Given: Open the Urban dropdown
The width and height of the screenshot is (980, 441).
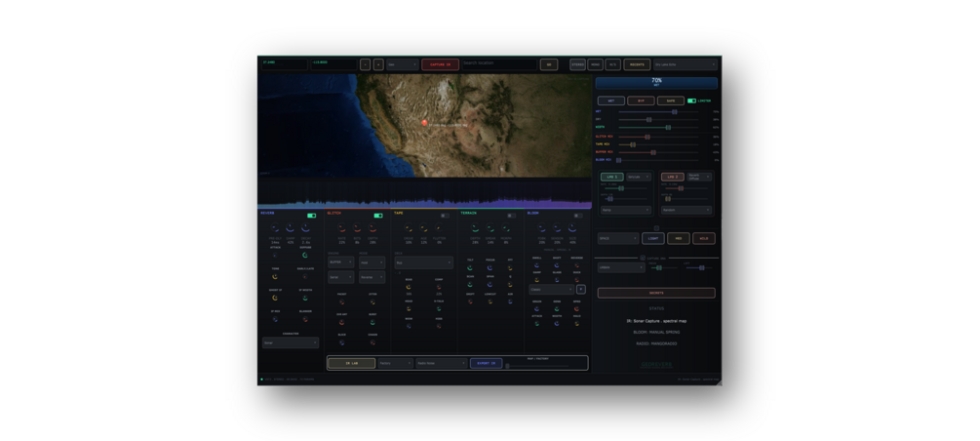Looking at the screenshot, I should tap(620, 267).
